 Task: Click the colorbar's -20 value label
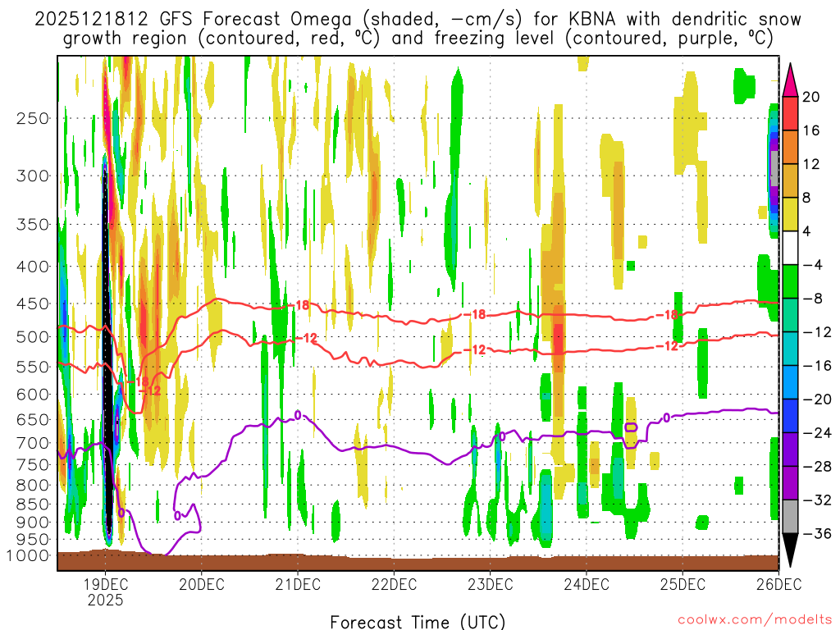817,399
